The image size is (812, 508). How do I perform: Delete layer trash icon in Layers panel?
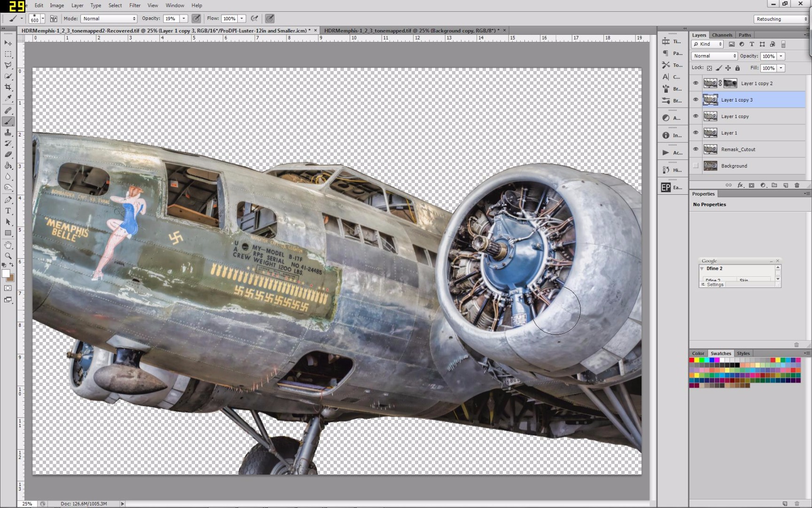(x=797, y=185)
